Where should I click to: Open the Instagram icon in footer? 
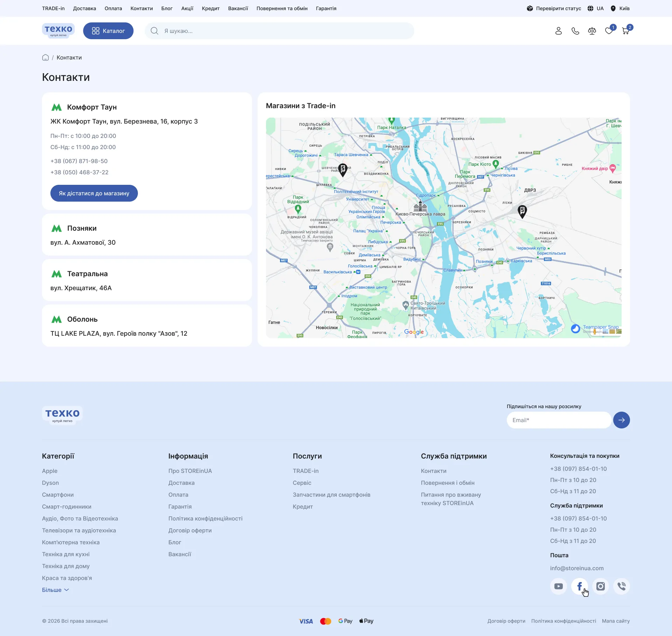pyautogui.click(x=601, y=586)
